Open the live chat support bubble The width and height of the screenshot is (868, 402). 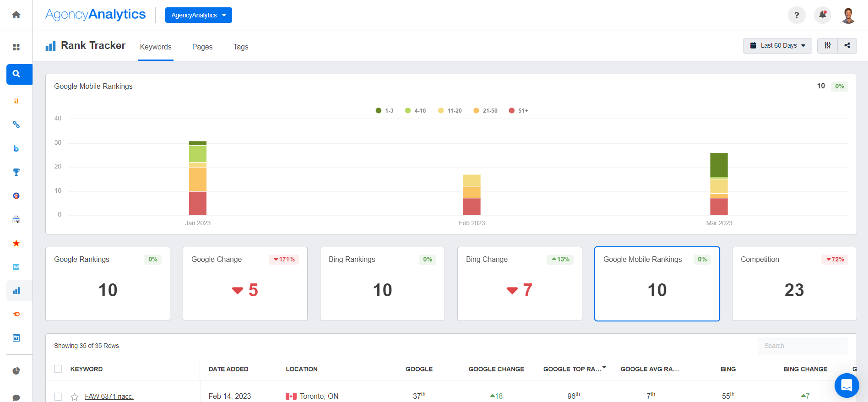pyautogui.click(x=846, y=386)
